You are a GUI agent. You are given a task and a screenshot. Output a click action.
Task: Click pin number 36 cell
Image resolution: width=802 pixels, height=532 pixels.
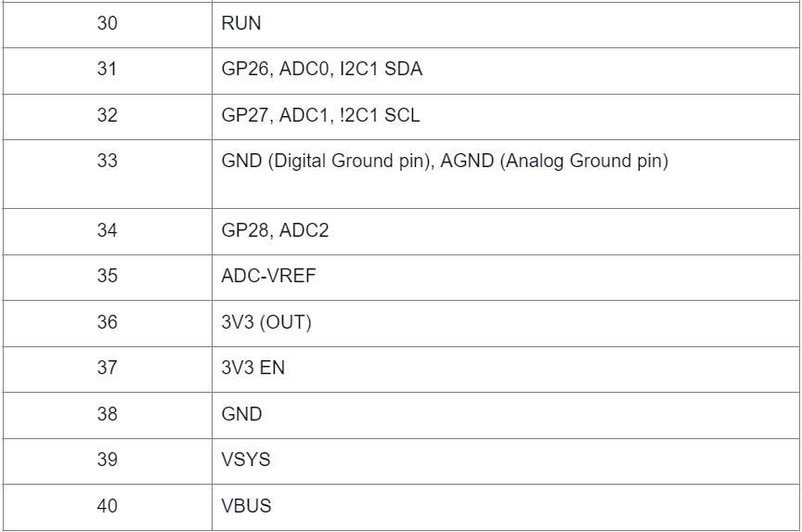point(108,322)
